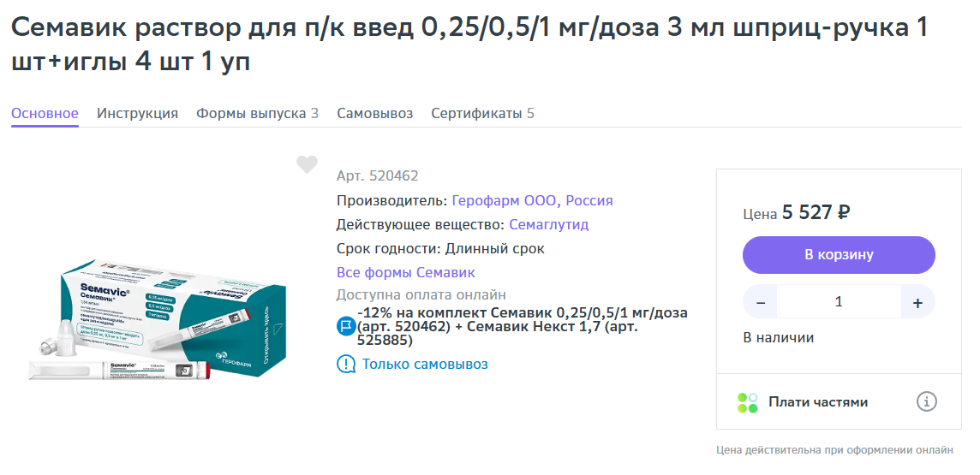Click the green Плати частями logo icon
This screenshot has width=980, height=475.
pyautogui.click(x=748, y=402)
